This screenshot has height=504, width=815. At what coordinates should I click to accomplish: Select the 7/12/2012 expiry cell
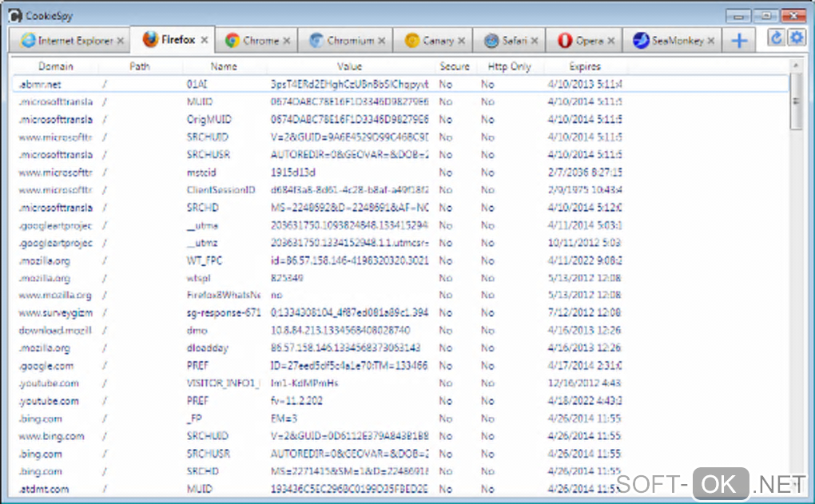[584, 313]
